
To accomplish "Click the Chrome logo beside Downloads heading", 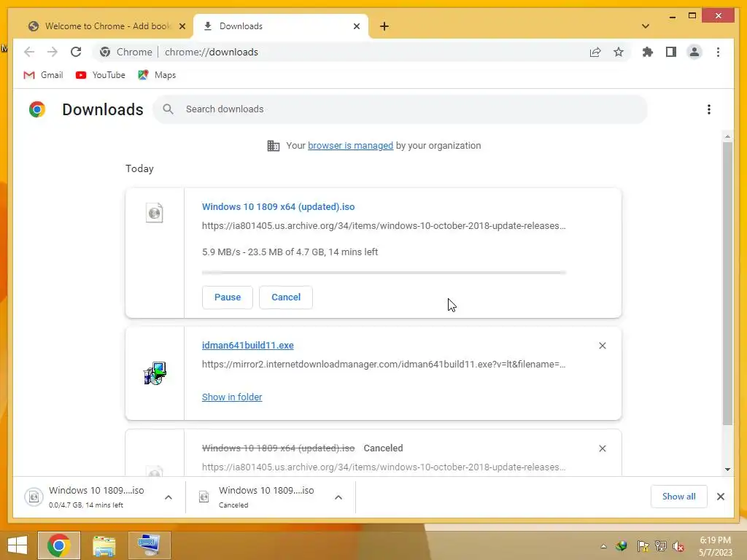I will [37, 109].
